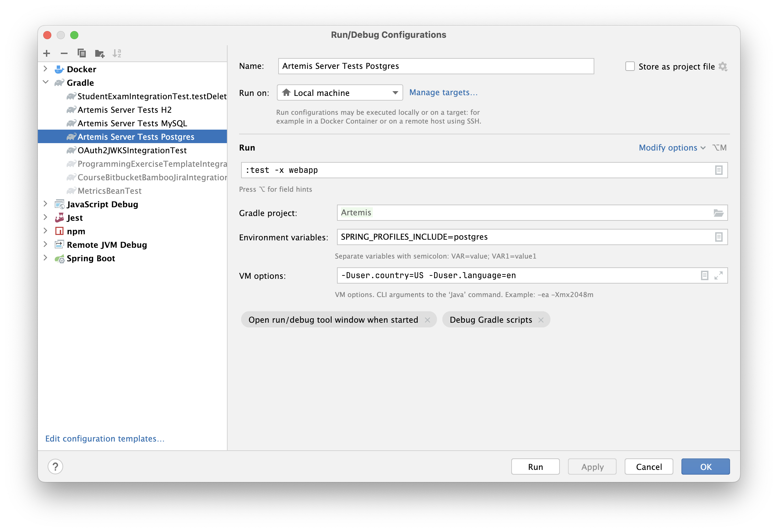Click the Apply button

[x=592, y=467]
